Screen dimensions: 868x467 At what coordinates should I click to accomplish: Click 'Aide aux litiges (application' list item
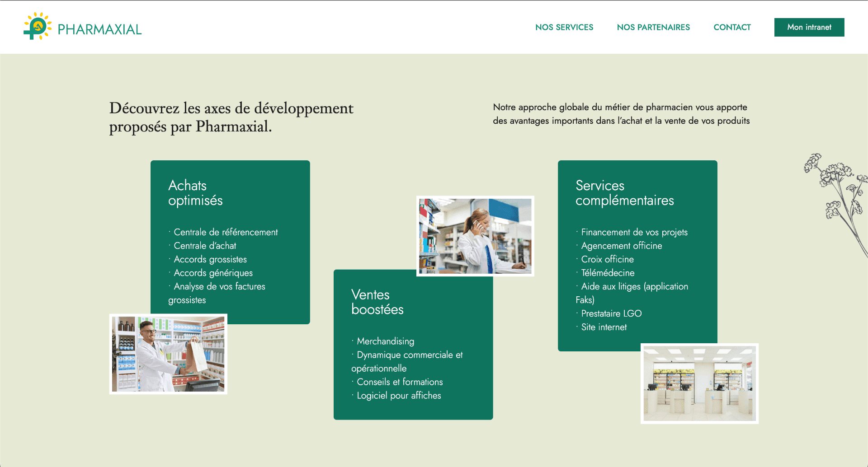tap(634, 286)
